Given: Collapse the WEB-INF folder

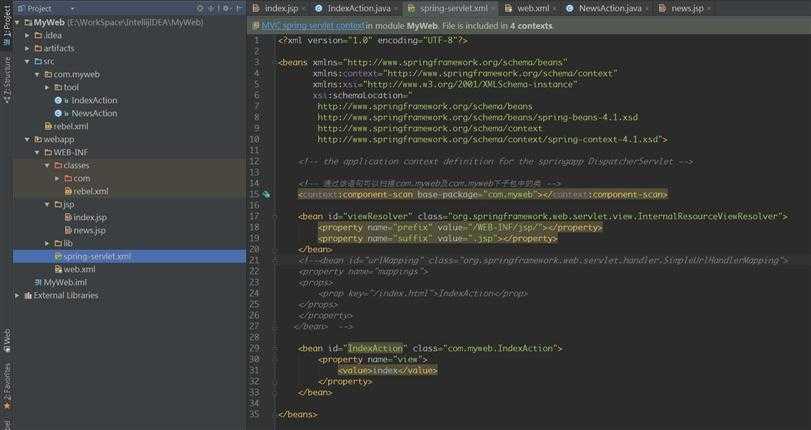Looking at the screenshot, I should tap(37, 153).
